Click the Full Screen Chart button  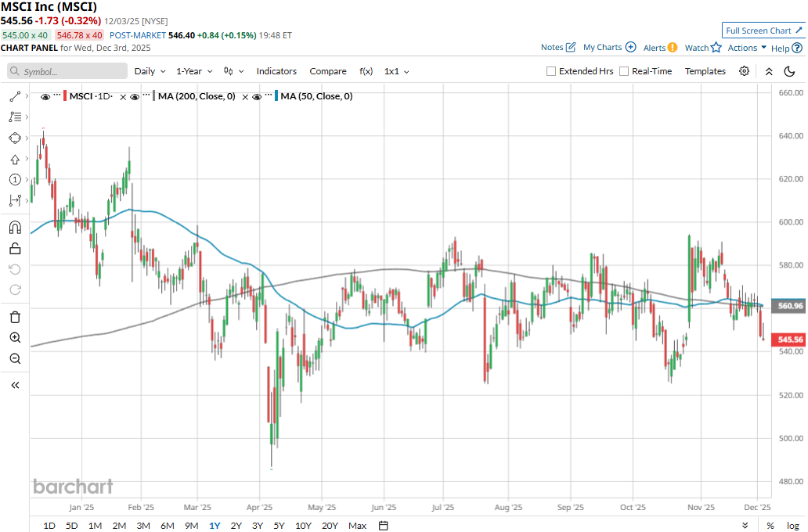pos(763,31)
